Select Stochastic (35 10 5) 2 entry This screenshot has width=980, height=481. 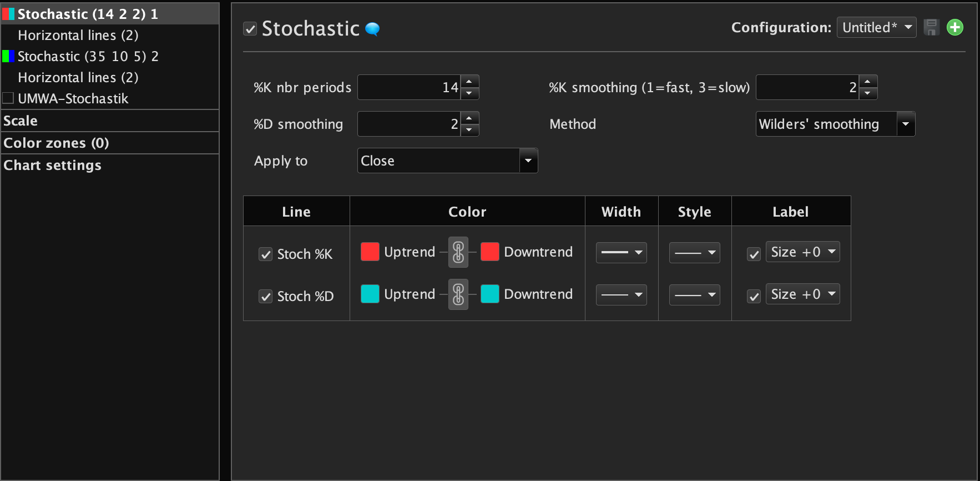[x=88, y=56]
